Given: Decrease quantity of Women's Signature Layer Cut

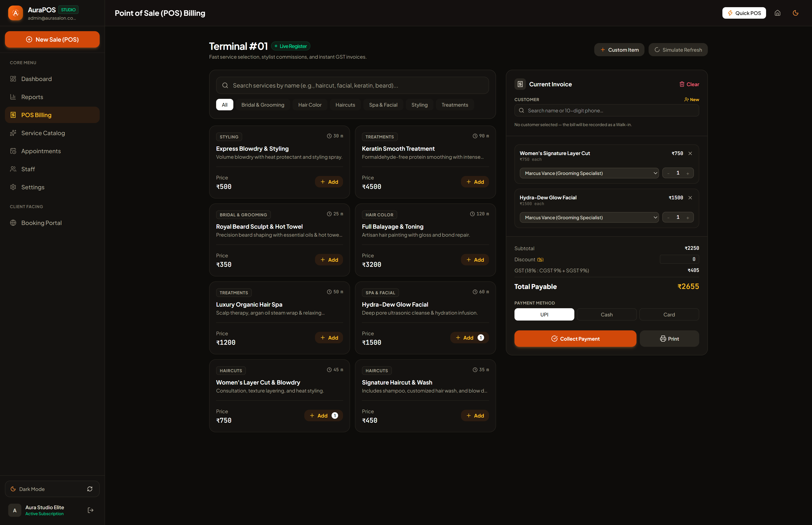Looking at the screenshot, I should click(668, 173).
